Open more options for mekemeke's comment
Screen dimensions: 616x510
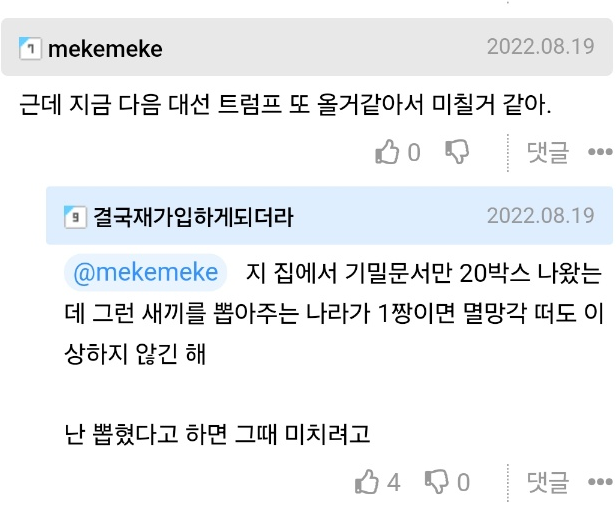pyautogui.click(x=599, y=152)
